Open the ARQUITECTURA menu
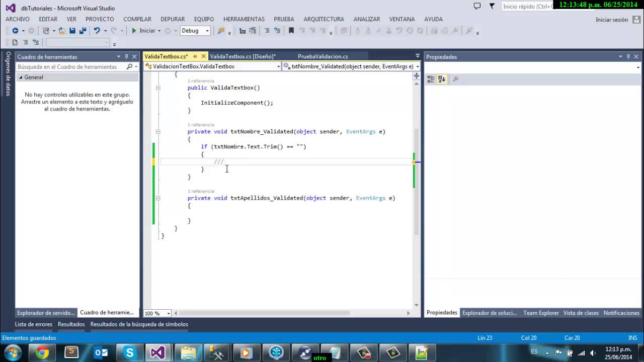Image resolution: width=644 pixels, height=362 pixels. [x=324, y=19]
